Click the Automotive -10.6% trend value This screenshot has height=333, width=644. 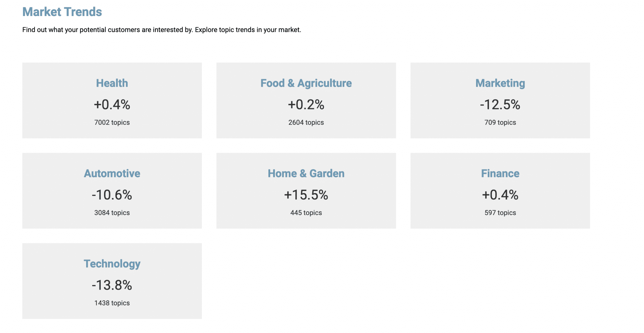click(112, 195)
